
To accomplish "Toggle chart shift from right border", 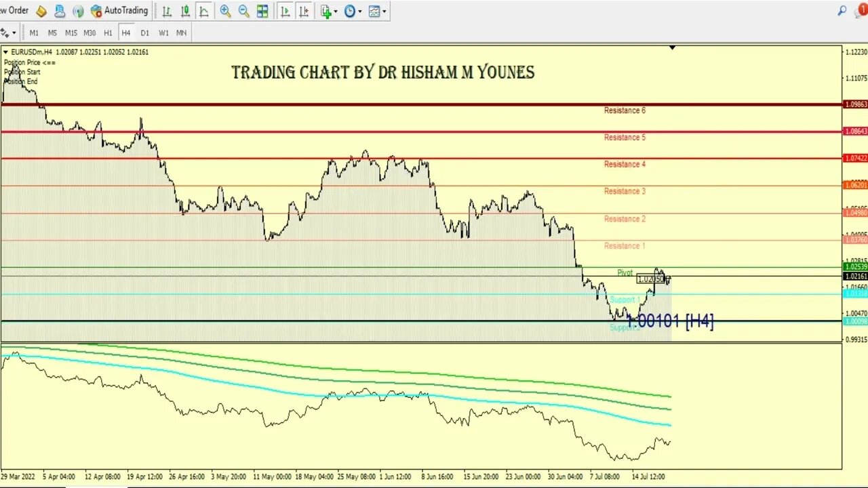I will [304, 11].
